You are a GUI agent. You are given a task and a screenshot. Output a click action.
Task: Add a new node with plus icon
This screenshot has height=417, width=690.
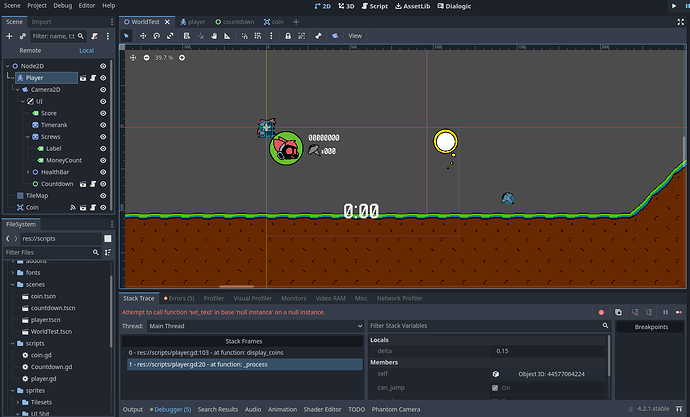pyautogui.click(x=9, y=36)
